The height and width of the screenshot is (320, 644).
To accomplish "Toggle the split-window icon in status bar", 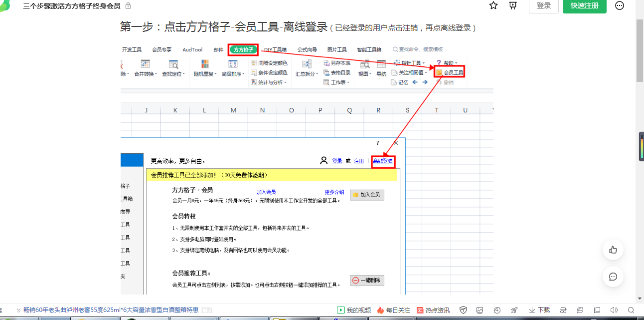I will 597,310.
